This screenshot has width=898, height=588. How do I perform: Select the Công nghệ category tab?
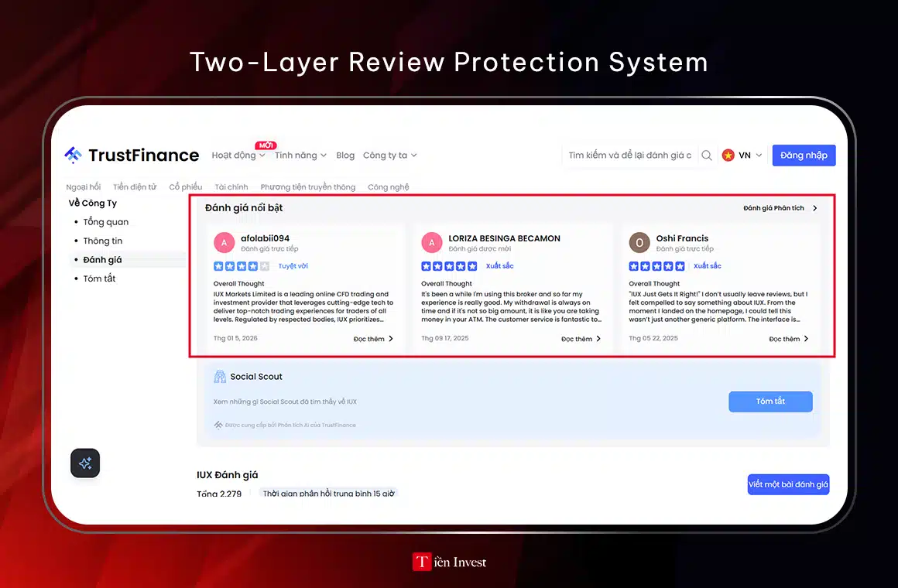point(389,186)
